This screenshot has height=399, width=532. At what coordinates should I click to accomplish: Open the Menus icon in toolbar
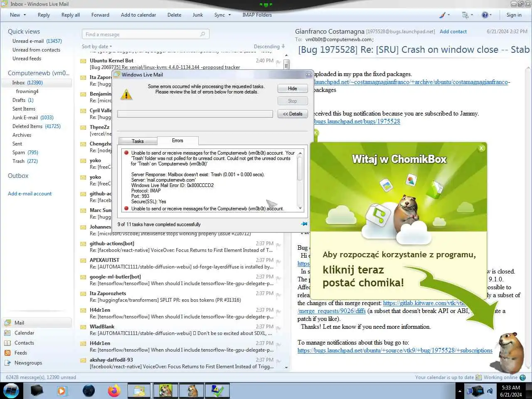tap(466, 15)
